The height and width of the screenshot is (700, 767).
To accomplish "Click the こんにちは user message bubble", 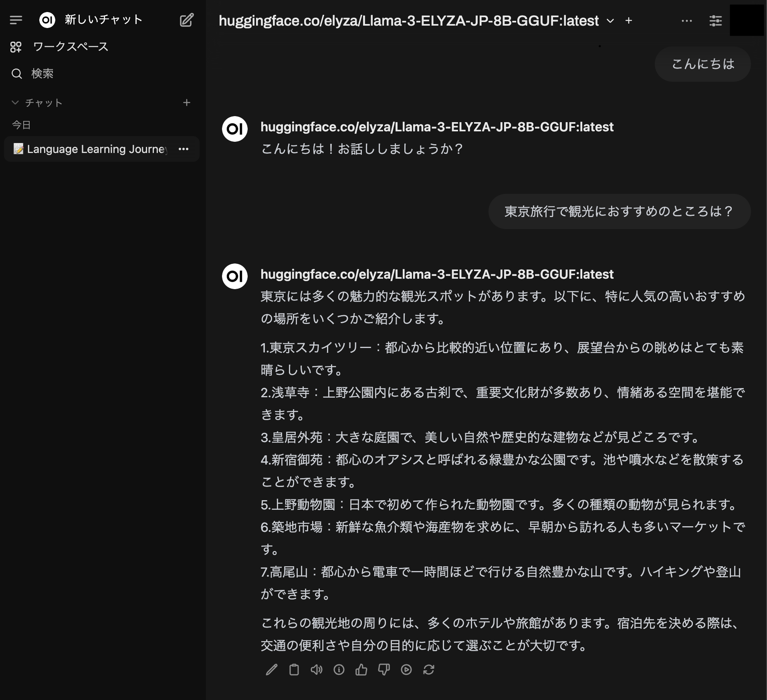I will tap(703, 64).
